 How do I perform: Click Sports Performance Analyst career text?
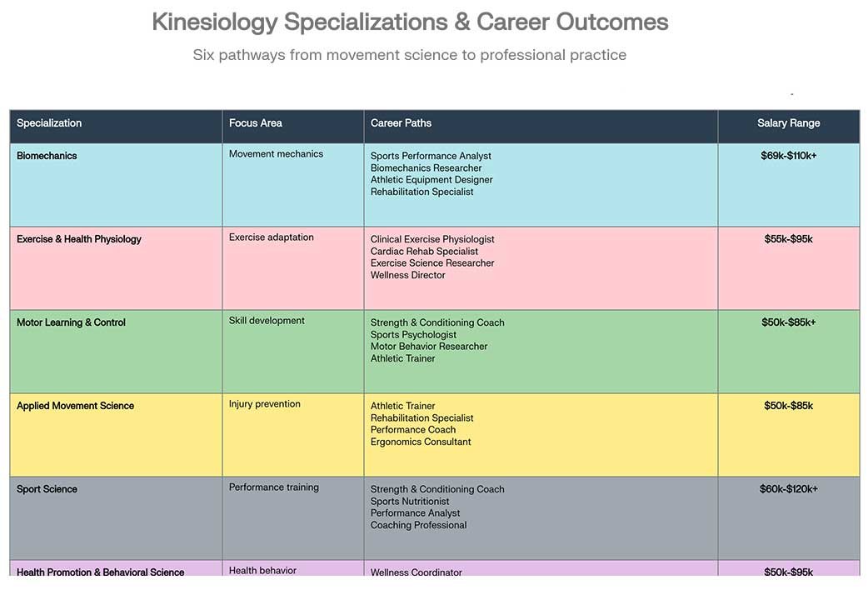click(431, 156)
